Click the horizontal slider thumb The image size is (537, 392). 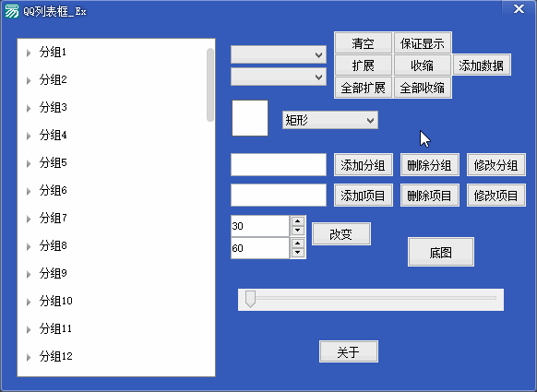pos(250,299)
